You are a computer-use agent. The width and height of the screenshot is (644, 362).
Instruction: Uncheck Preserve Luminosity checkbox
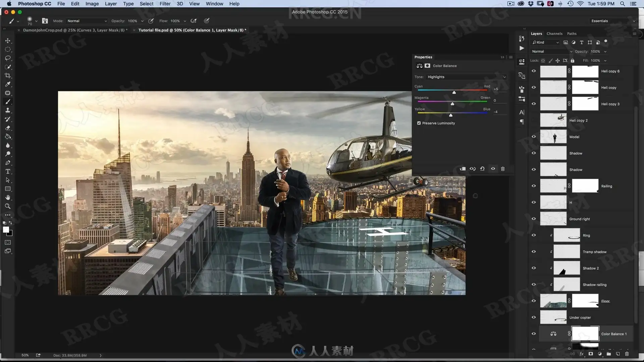pyautogui.click(x=419, y=123)
